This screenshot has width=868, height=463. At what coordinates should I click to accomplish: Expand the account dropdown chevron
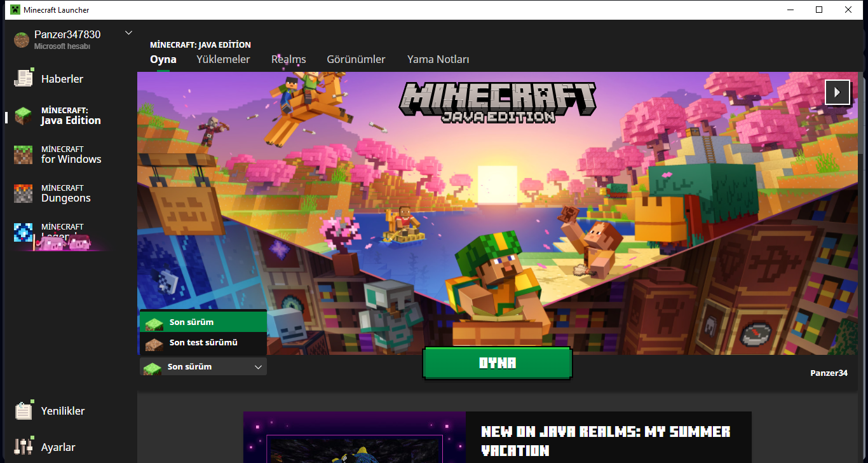pos(128,33)
